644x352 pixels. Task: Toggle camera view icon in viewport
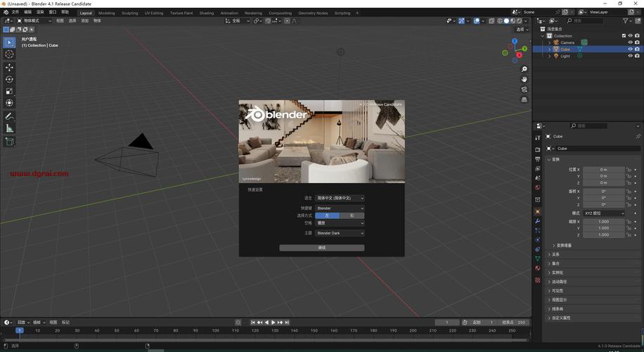(524, 89)
